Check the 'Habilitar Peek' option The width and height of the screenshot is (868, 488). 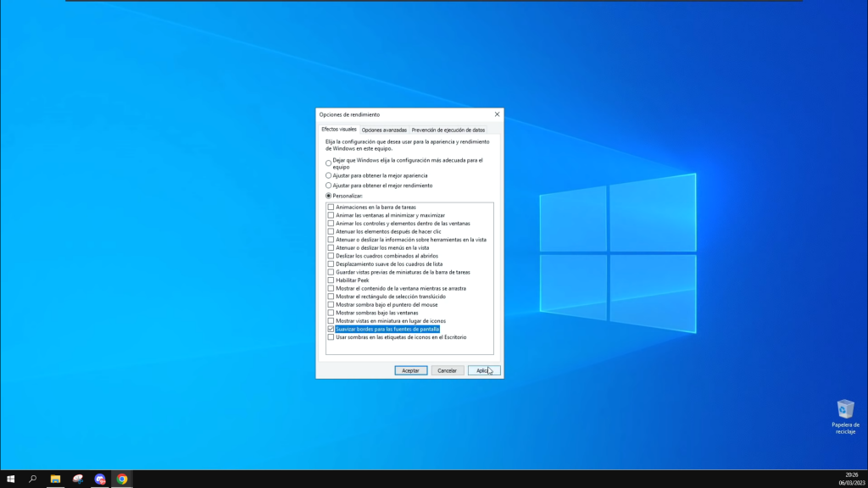(x=331, y=280)
